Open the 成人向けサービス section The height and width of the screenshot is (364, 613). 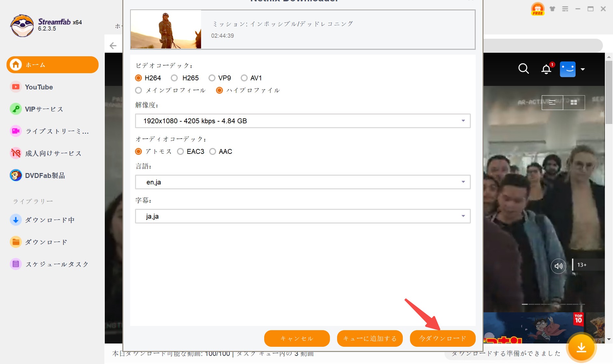pyautogui.click(x=53, y=153)
